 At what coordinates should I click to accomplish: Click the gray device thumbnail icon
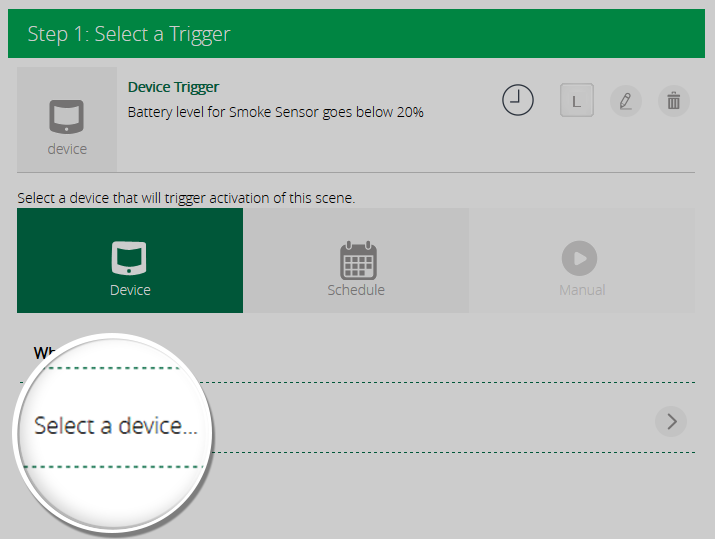(x=67, y=116)
